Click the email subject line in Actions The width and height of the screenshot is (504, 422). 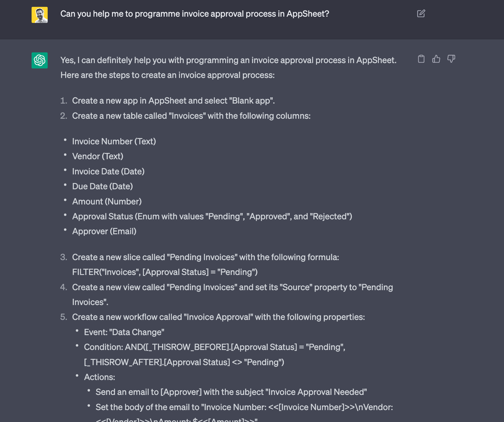click(x=231, y=392)
